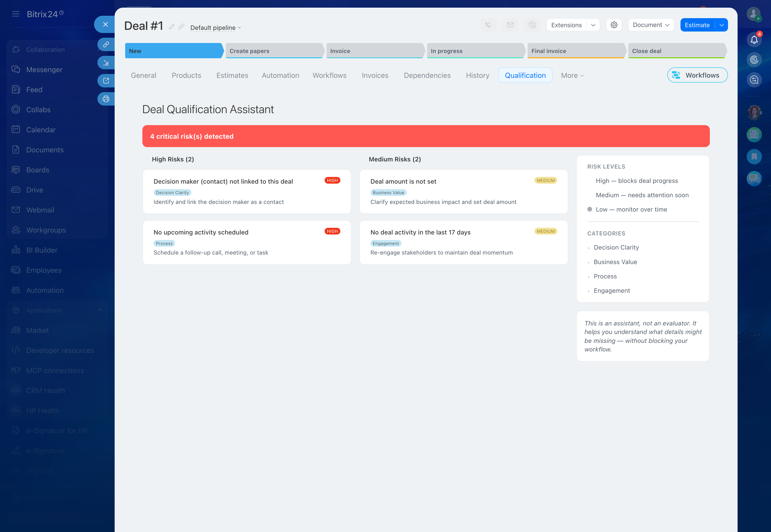Viewport: 771px width, 532px height.
Task: Expand the Extensions dropdown arrow
Action: pyautogui.click(x=593, y=25)
